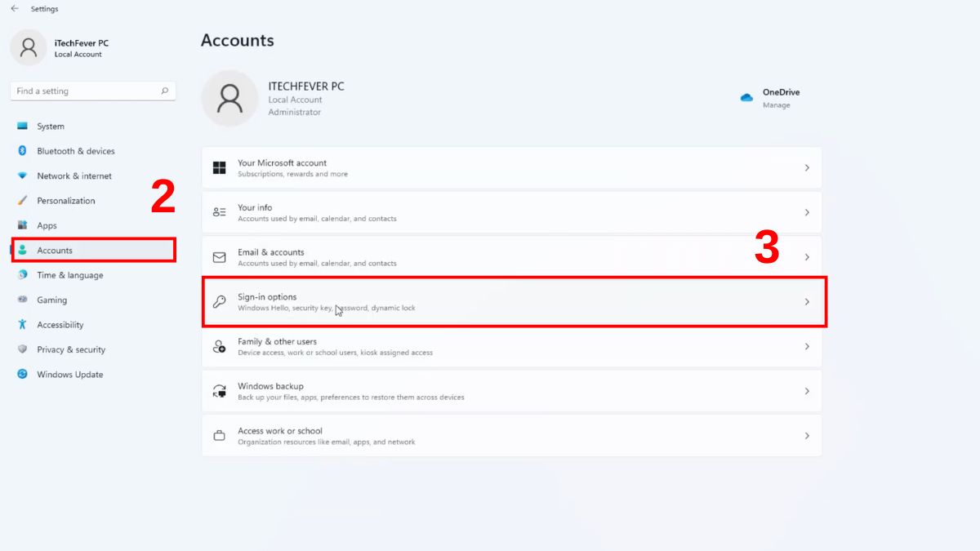The width and height of the screenshot is (980, 551).
Task: Click the Windows Update icon in sidebar
Action: click(x=22, y=375)
